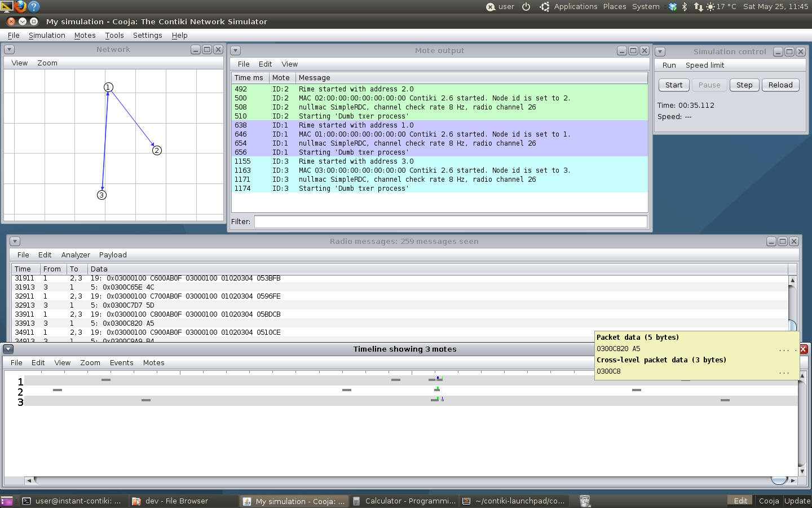
Task: Click the Pause button in Simulation control
Action: click(709, 85)
